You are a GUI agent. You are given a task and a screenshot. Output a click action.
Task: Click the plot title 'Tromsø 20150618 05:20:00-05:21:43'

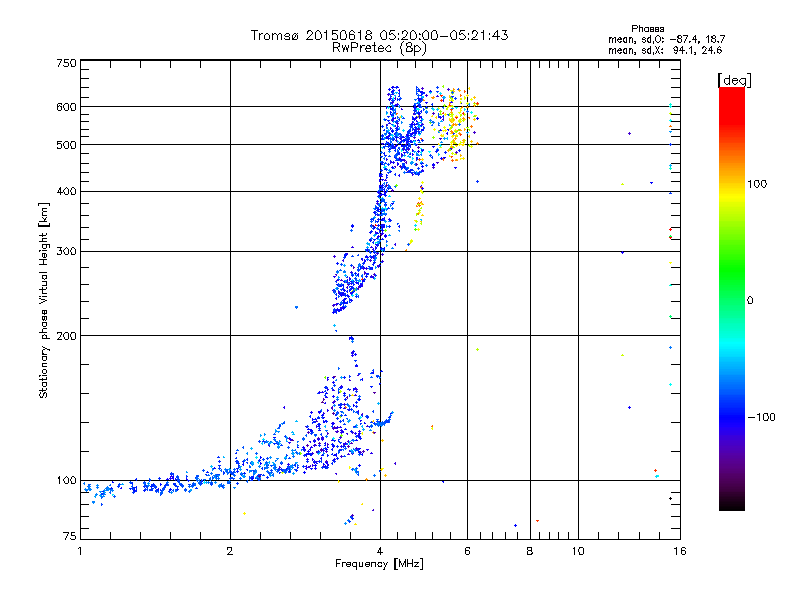click(x=379, y=35)
